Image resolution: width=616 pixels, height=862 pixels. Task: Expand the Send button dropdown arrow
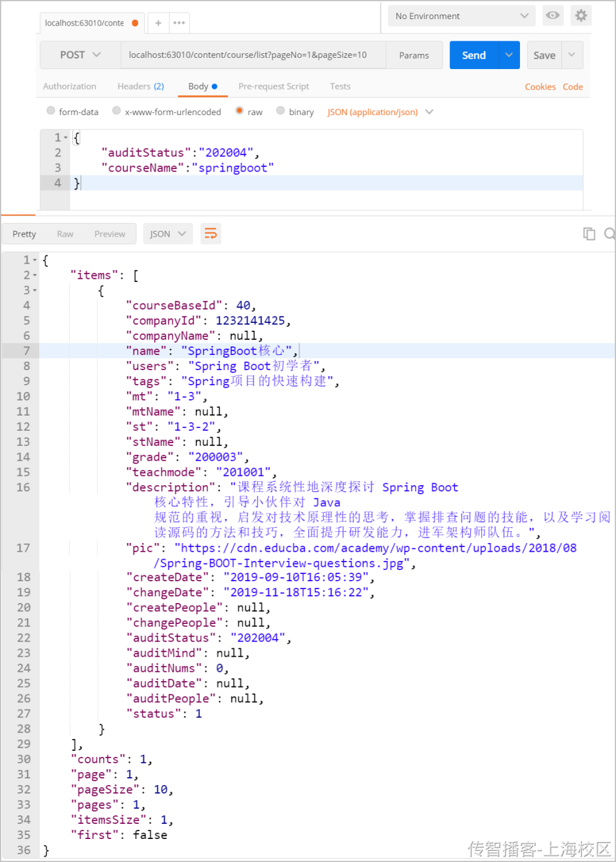(x=509, y=55)
